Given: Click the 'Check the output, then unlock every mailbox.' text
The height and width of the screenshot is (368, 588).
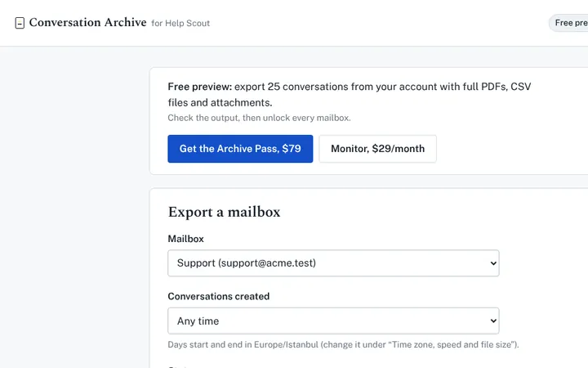Looking at the screenshot, I should tap(259, 118).
